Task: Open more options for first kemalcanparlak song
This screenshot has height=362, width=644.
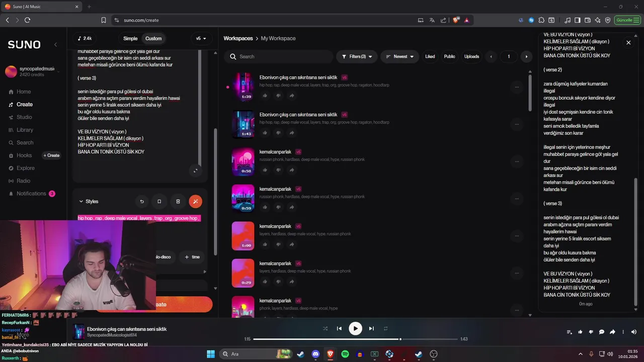Action: pyautogui.click(x=517, y=161)
